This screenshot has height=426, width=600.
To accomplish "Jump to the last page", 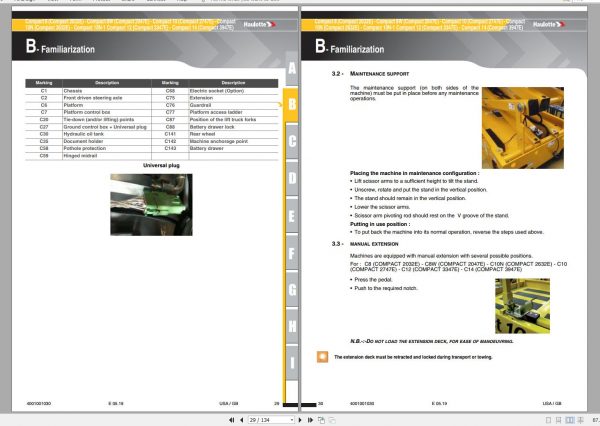I will click(310, 420).
